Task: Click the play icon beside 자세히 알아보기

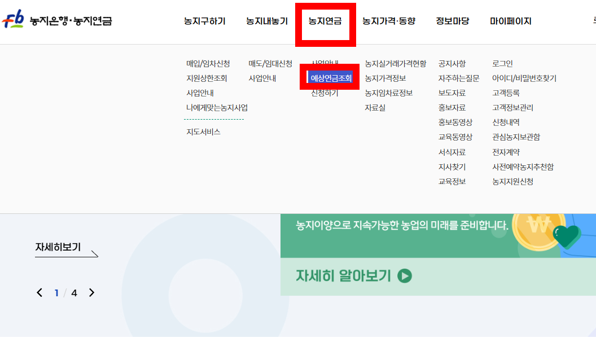Action: [405, 276]
